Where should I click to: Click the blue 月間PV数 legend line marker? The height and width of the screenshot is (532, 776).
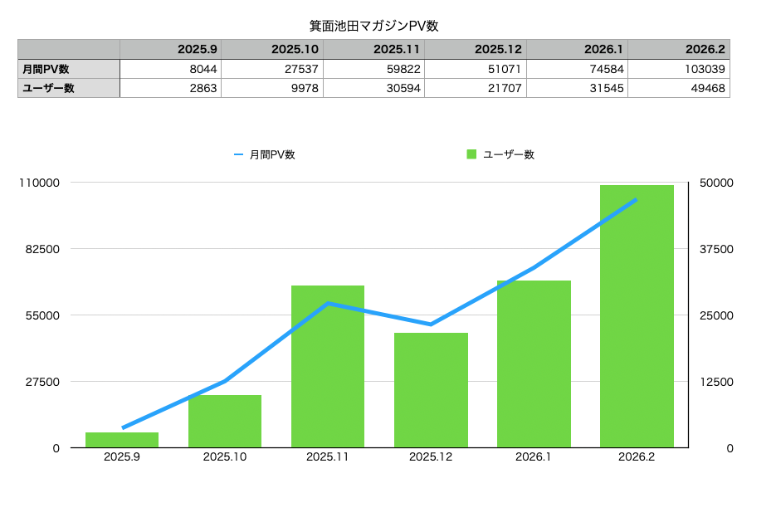pyautogui.click(x=239, y=154)
